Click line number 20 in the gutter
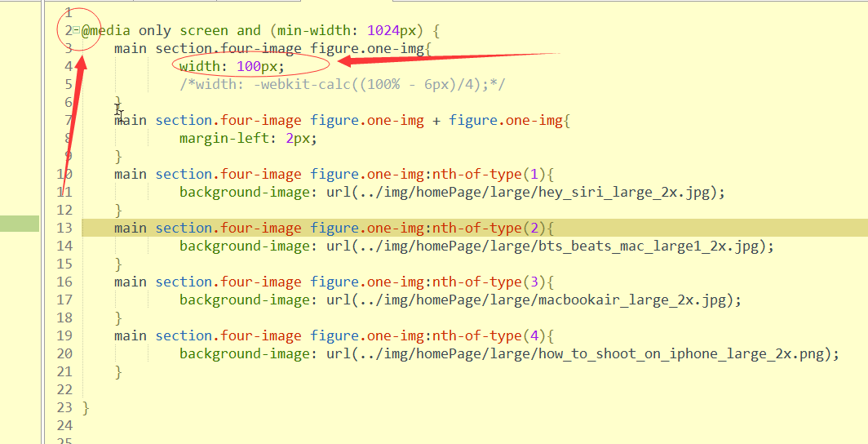Image resolution: width=868 pixels, height=444 pixels. [x=64, y=353]
